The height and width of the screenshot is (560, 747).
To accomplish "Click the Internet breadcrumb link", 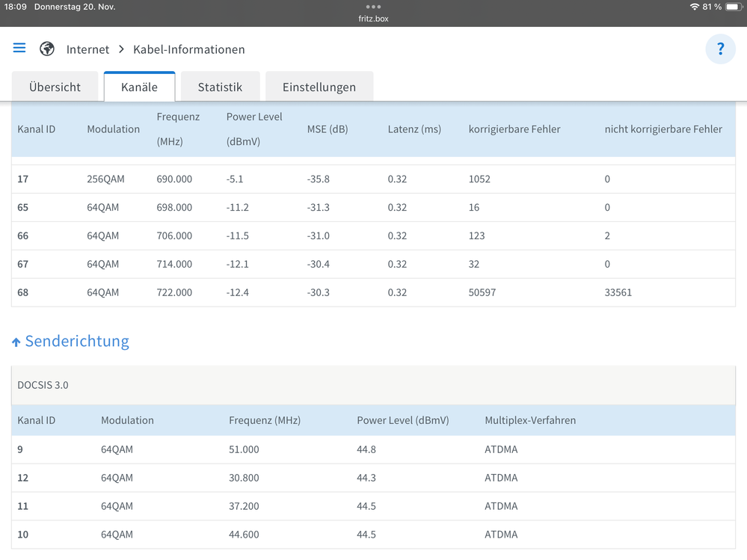I will coord(87,49).
